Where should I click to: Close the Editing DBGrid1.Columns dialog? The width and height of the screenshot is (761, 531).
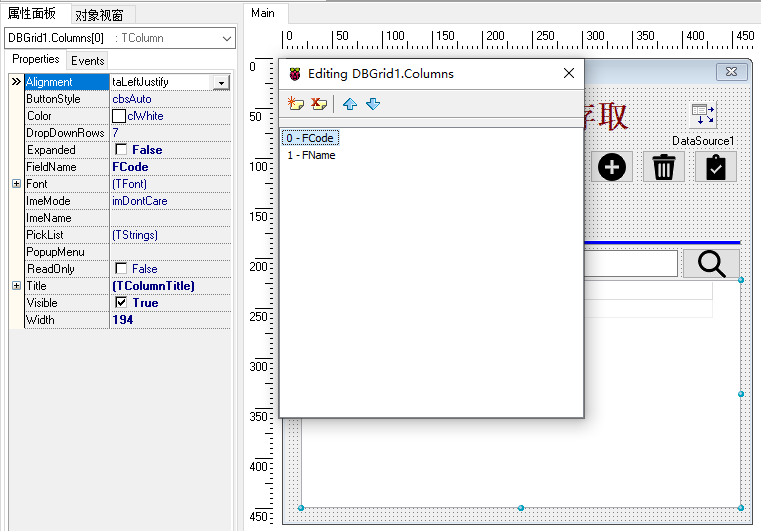[569, 73]
